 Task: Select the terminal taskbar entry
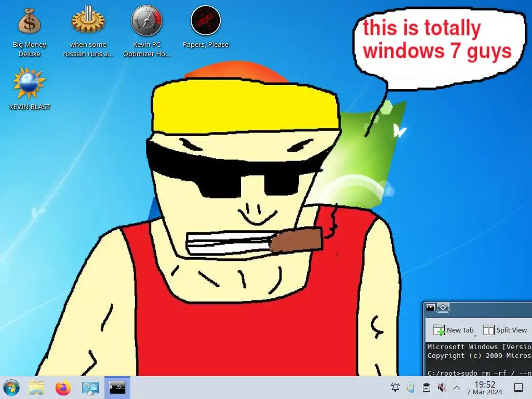click(x=117, y=388)
